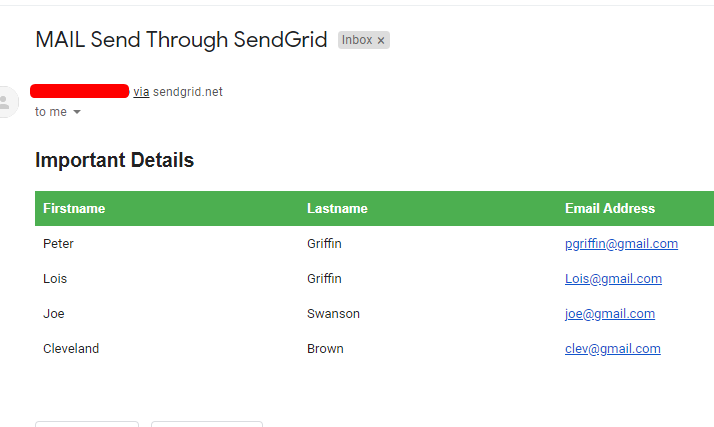This screenshot has width=714, height=427.
Task: Click the Firstname column header
Action: click(74, 209)
